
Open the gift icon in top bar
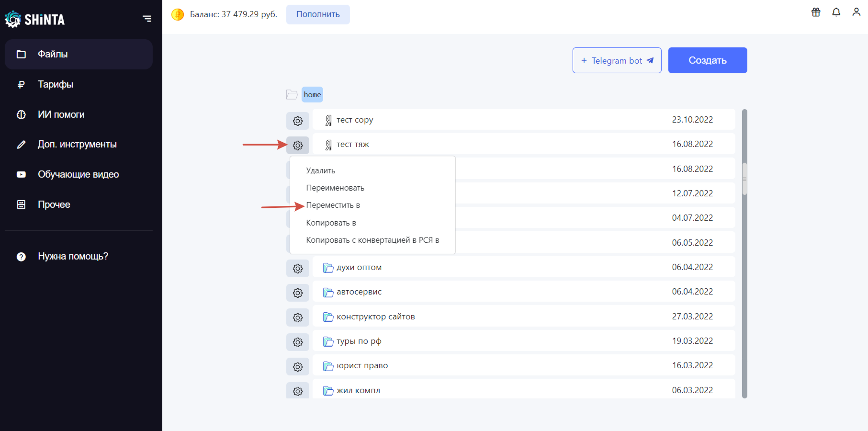(816, 12)
